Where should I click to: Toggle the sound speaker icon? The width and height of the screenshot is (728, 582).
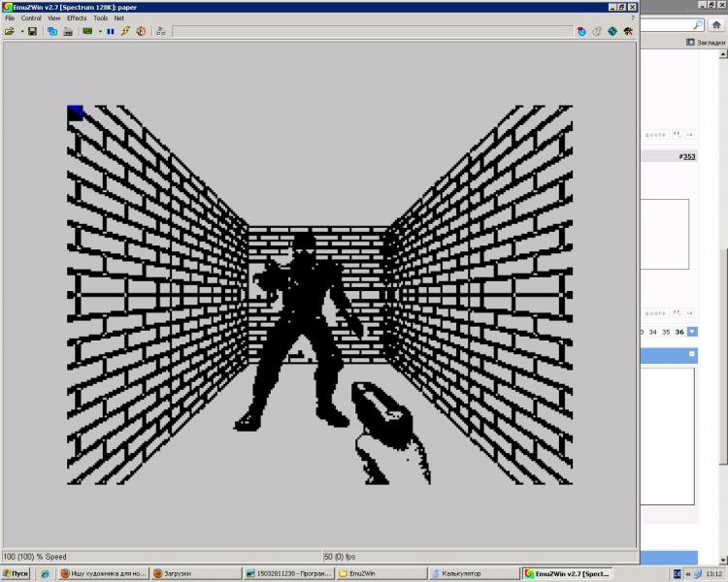(141, 31)
